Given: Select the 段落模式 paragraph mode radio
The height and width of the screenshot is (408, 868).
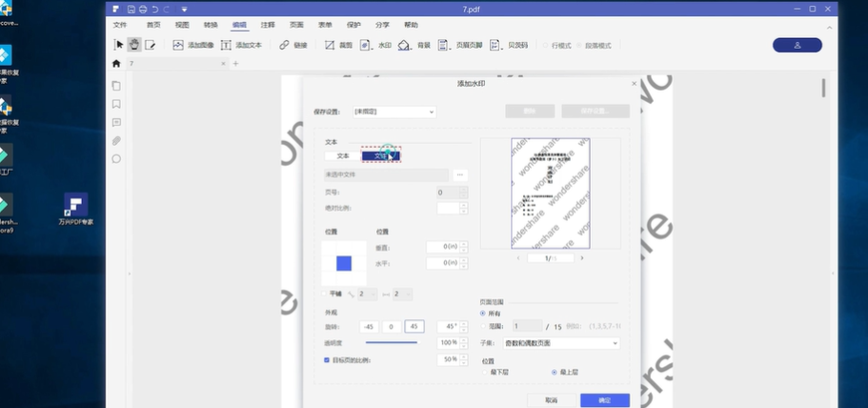Looking at the screenshot, I should click(579, 46).
